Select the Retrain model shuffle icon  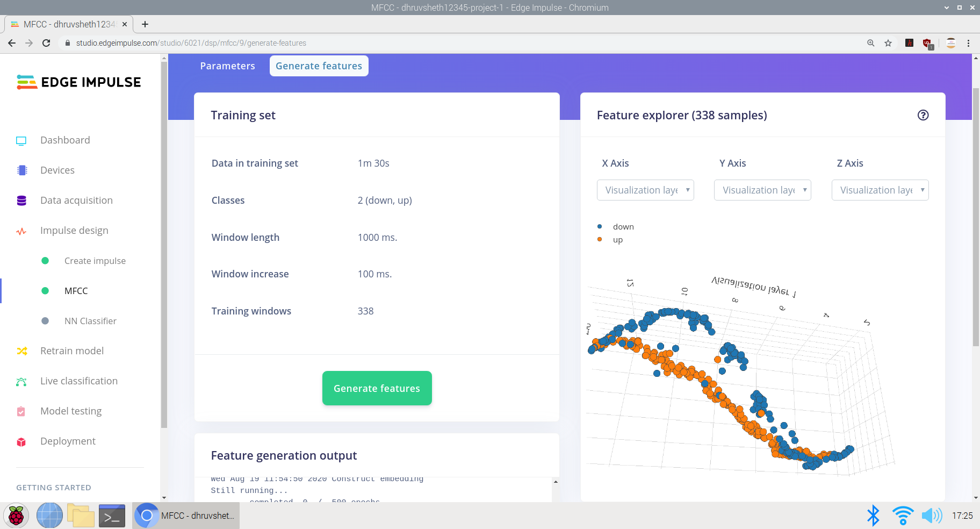[x=21, y=351]
